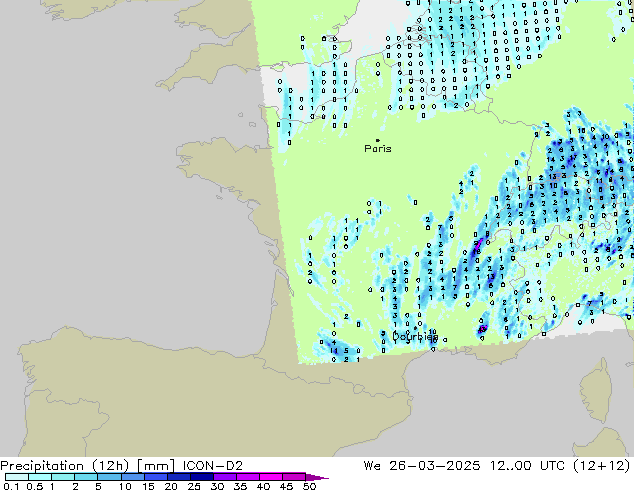Click the legend value label 0.1
Viewport: 634px width, 490px height.
(11, 486)
